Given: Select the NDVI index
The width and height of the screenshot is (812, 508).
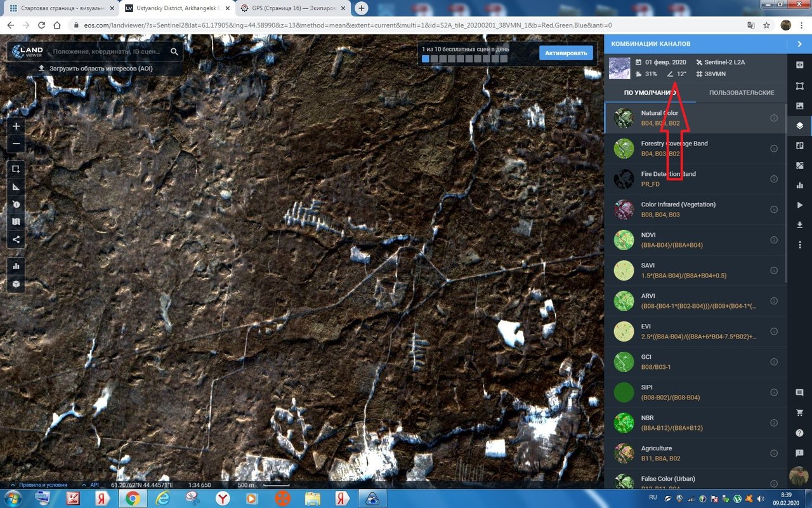Looking at the screenshot, I should point(695,240).
